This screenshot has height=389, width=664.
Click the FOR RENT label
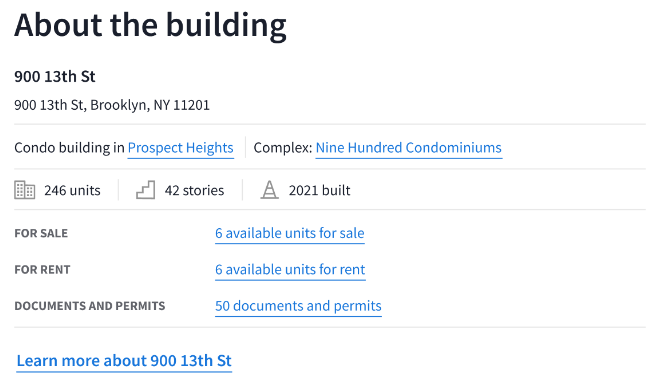tap(42, 270)
